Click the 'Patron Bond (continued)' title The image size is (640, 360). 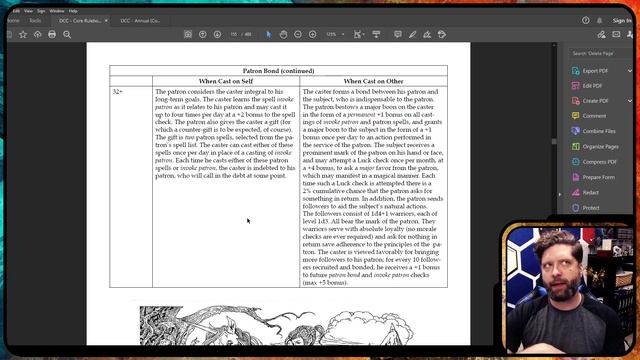click(278, 71)
